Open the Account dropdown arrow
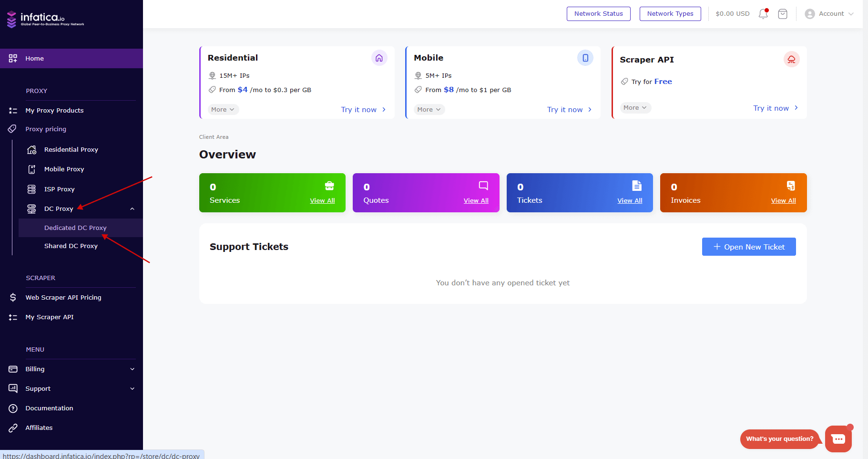This screenshot has height=459, width=868. (851, 14)
